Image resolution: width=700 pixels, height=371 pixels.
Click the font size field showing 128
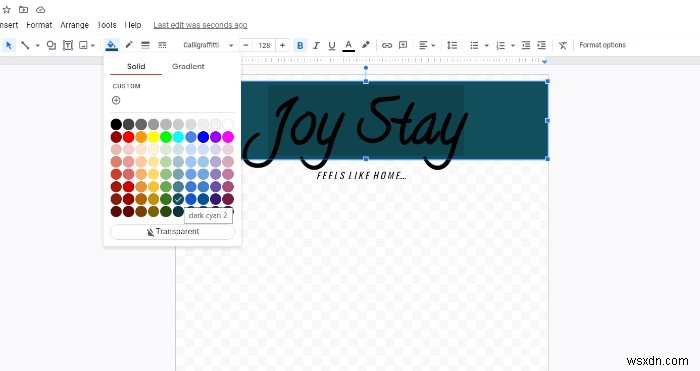[x=264, y=45]
